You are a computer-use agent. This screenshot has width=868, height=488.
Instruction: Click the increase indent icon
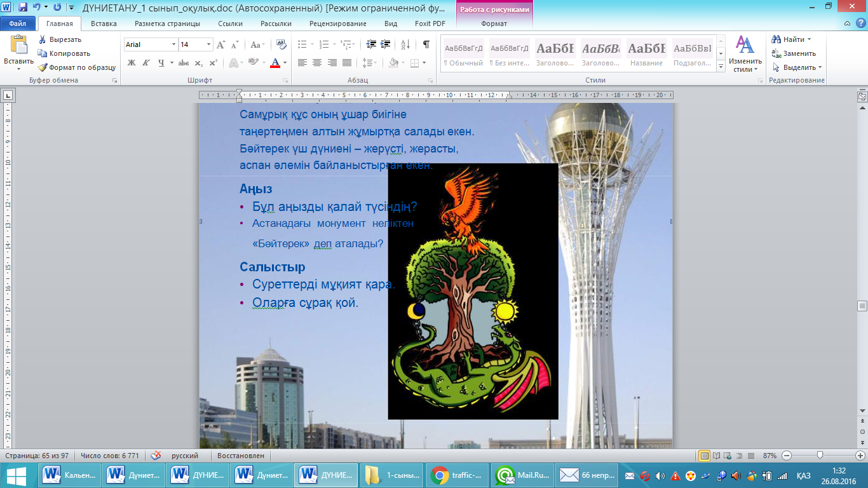click(x=386, y=44)
